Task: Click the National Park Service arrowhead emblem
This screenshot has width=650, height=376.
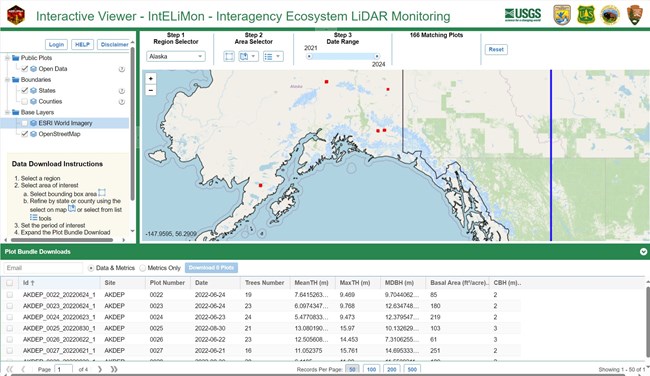Action: 634,15
